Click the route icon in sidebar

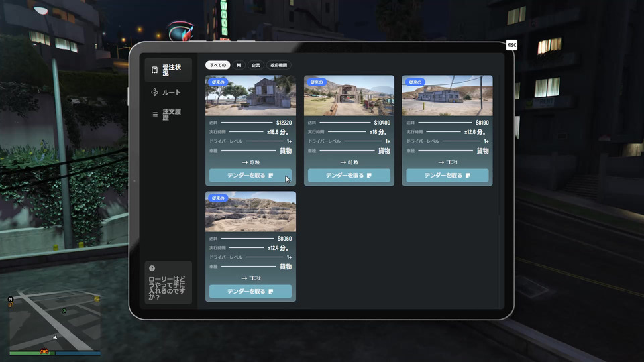tap(154, 93)
